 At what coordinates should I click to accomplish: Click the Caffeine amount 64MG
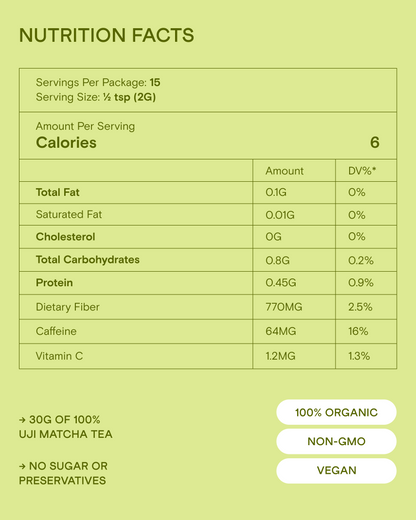(x=281, y=331)
